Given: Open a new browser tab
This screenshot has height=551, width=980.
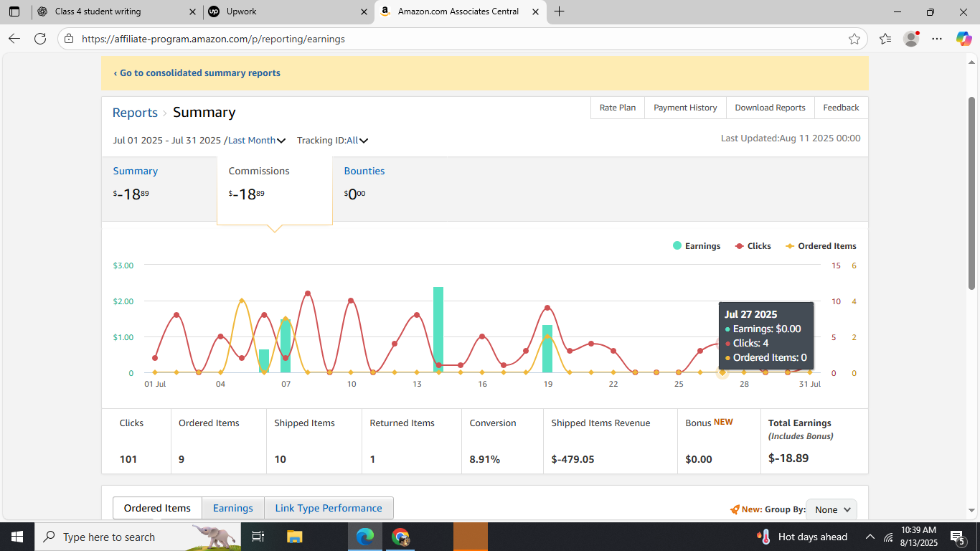Looking at the screenshot, I should tap(560, 11).
